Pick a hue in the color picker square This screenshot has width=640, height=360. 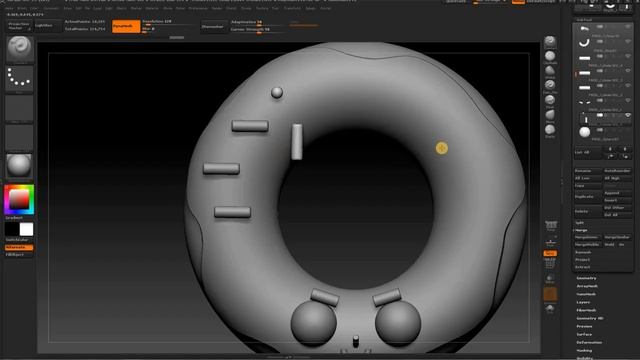tap(19, 200)
